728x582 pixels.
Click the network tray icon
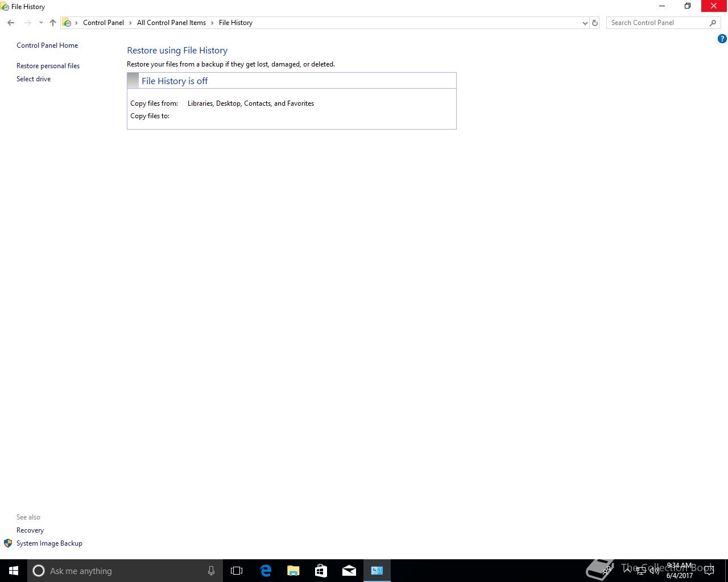641,571
